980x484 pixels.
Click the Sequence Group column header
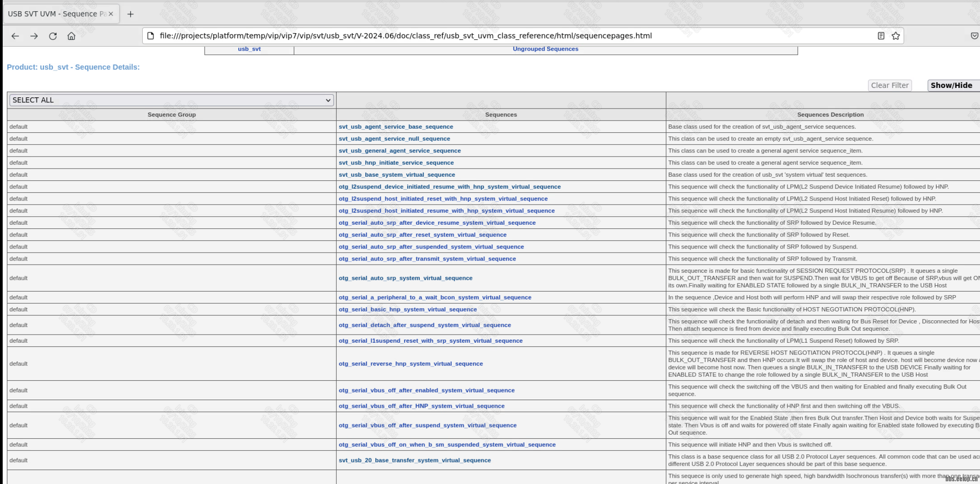171,115
